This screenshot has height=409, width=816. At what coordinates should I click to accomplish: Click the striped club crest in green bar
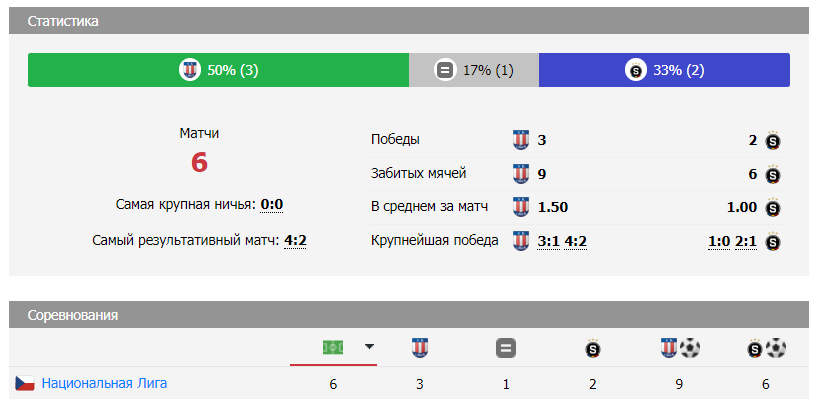click(190, 70)
